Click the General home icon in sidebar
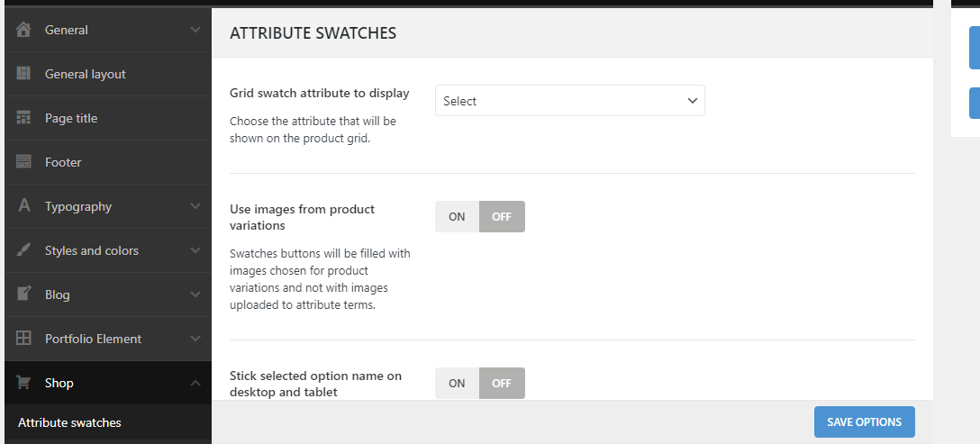This screenshot has width=980, height=444. (24, 30)
